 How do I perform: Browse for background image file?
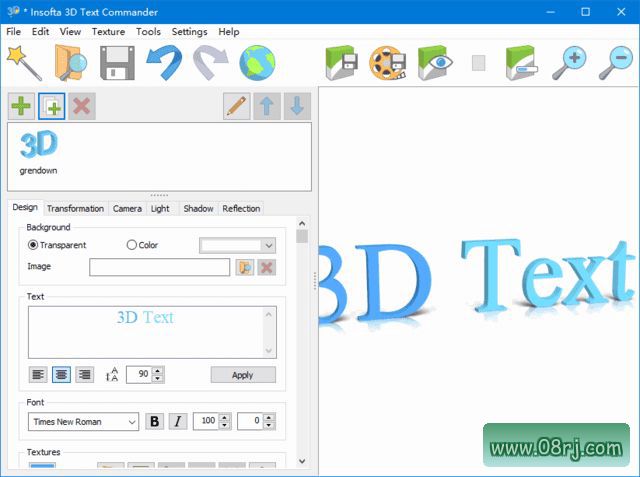click(245, 268)
